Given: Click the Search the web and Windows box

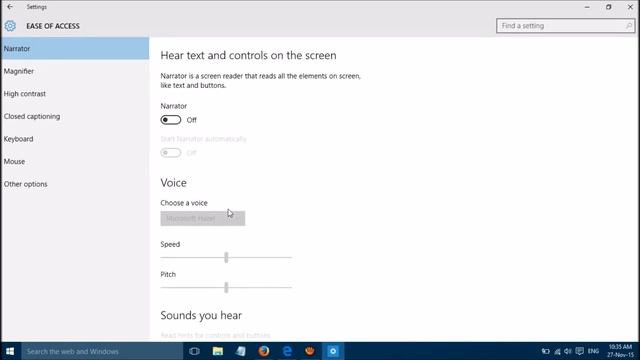Looking at the screenshot, I should 102,351.
